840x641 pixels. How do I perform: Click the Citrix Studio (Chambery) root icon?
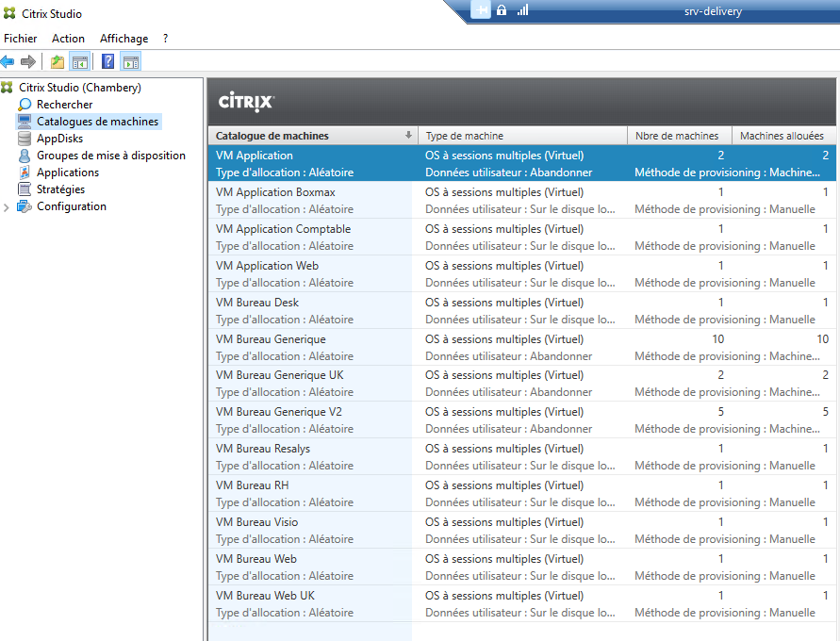tap(7, 88)
